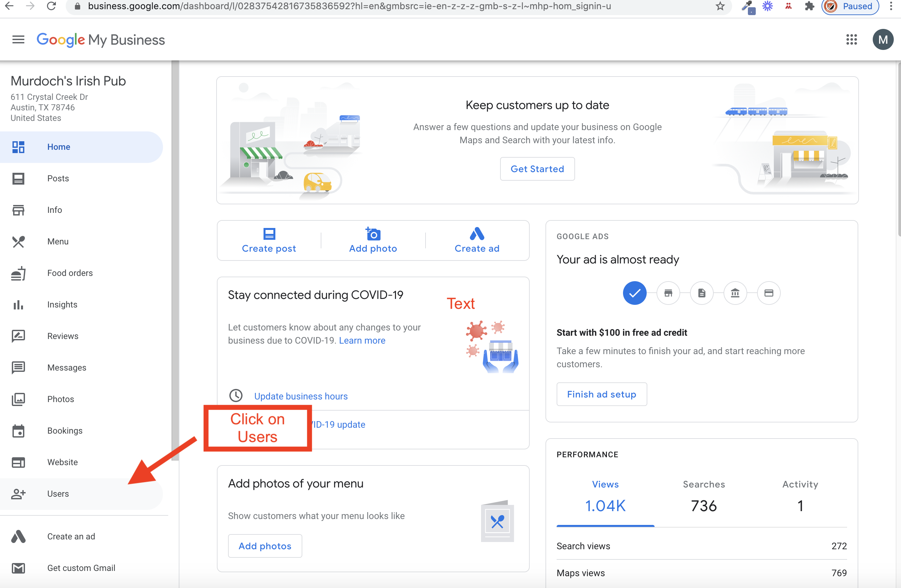
Task: Open the hamburger main menu
Action: pyautogui.click(x=18, y=40)
